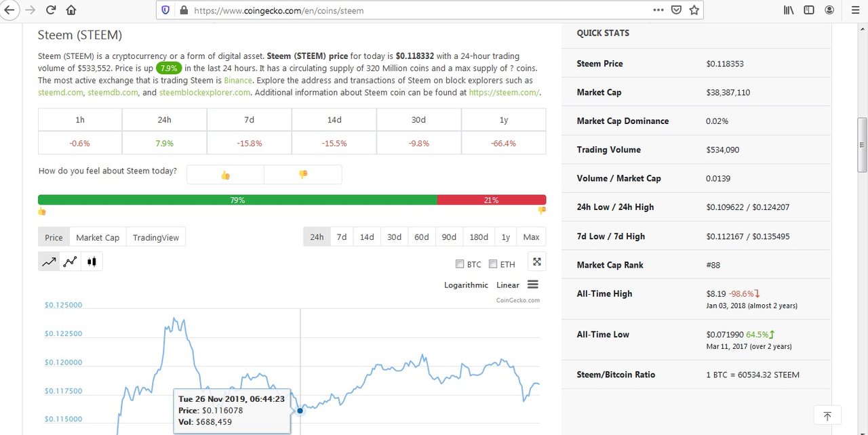This screenshot has height=435, width=868.
Task: Click the scroll to top arrow button
Action: coord(827,415)
